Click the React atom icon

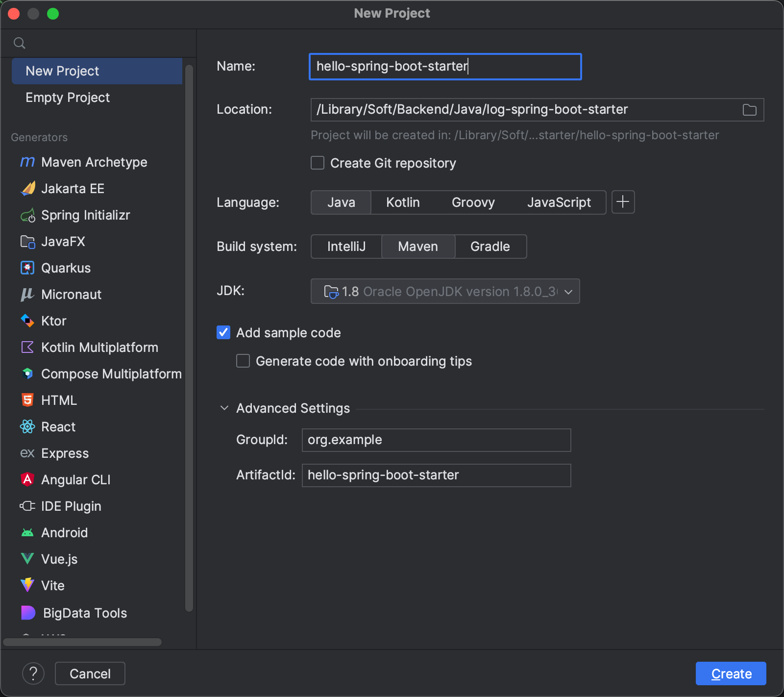pos(27,426)
